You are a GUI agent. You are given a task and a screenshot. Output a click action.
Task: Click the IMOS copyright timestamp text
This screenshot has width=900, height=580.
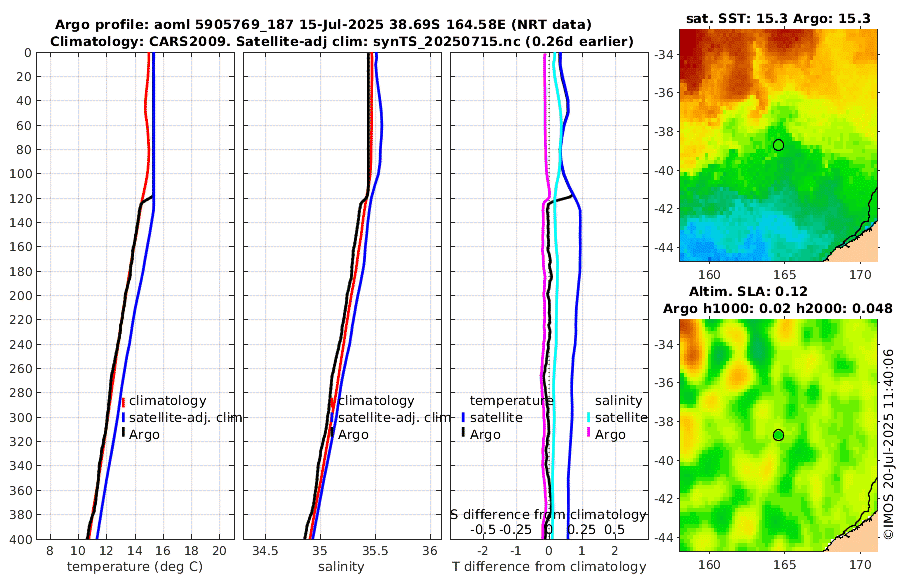(x=889, y=444)
